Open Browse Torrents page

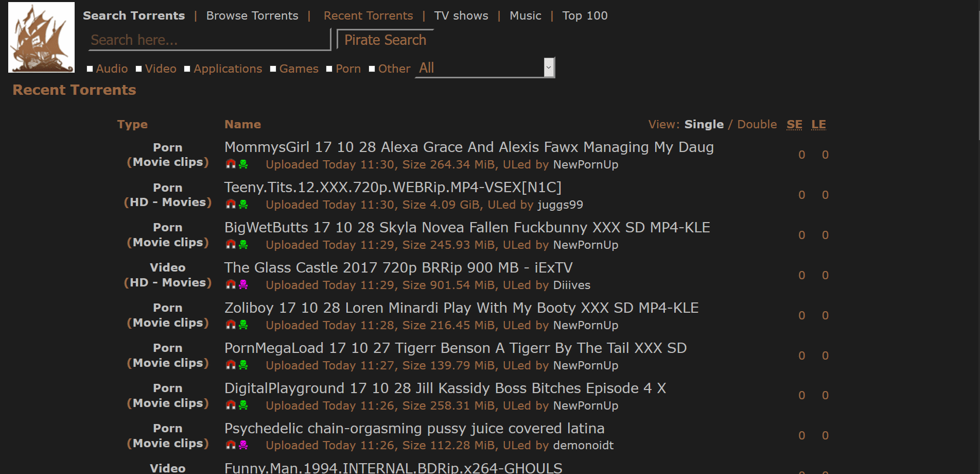pyautogui.click(x=252, y=15)
